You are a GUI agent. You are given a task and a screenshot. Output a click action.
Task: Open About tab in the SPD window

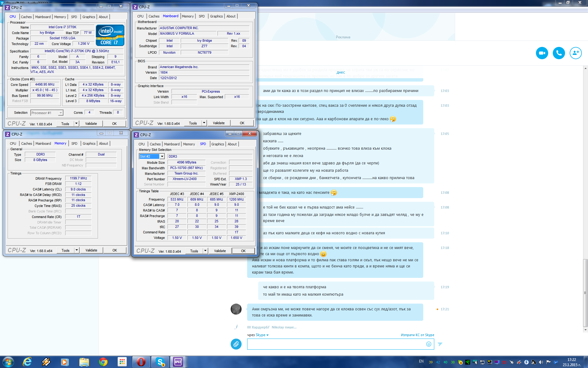[x=232, y=144]
